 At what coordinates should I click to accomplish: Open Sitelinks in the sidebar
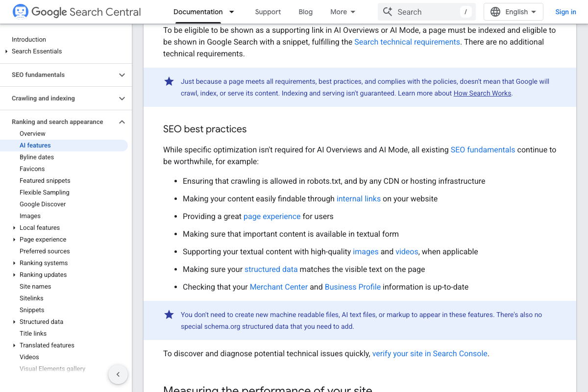(31, 298)
